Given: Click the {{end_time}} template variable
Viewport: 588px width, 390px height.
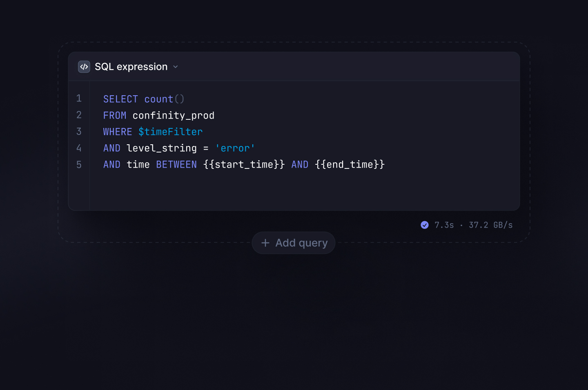Looking at the screenshot, I should pyautogui.click(x=350, y=165).
